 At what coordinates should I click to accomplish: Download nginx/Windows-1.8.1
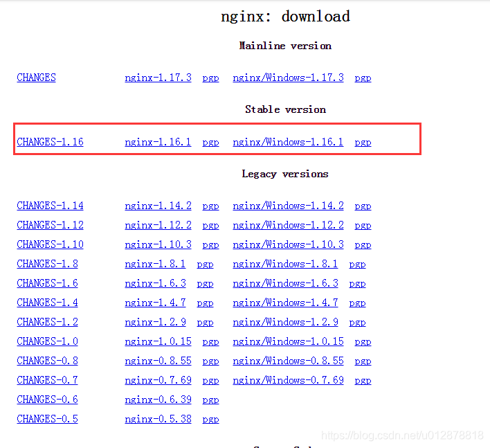pos(285,264)
